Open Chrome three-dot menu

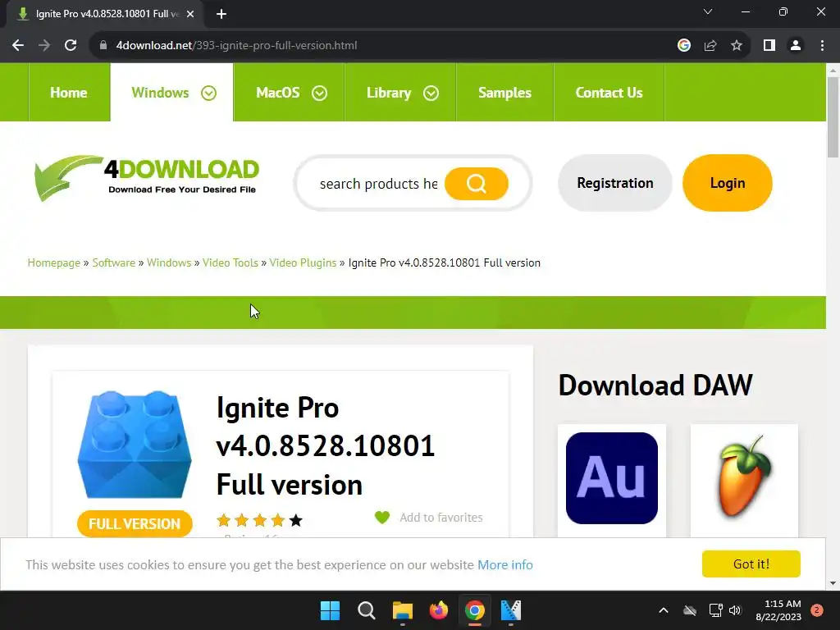pyautogui.click(x=822, y=46)
